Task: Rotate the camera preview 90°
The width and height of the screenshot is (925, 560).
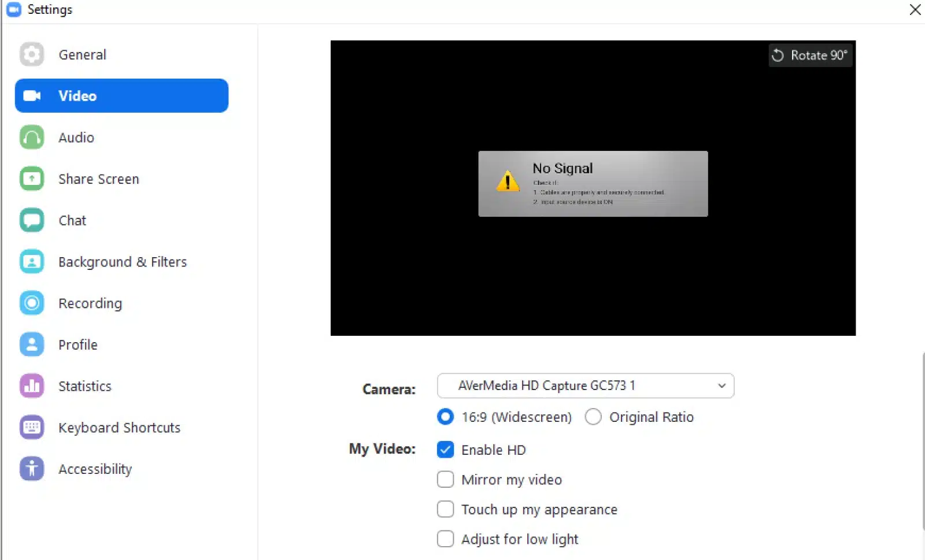Action: [x=810, y=55]
